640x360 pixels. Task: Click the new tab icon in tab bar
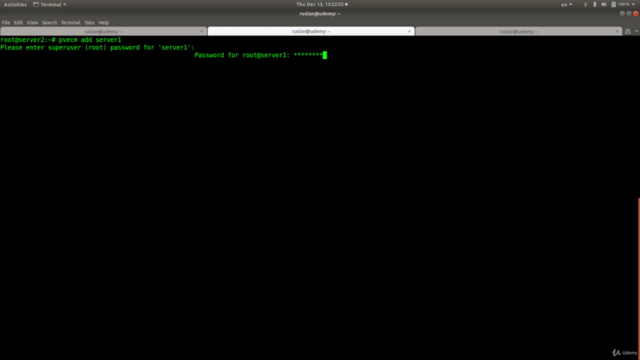point(628,31)
